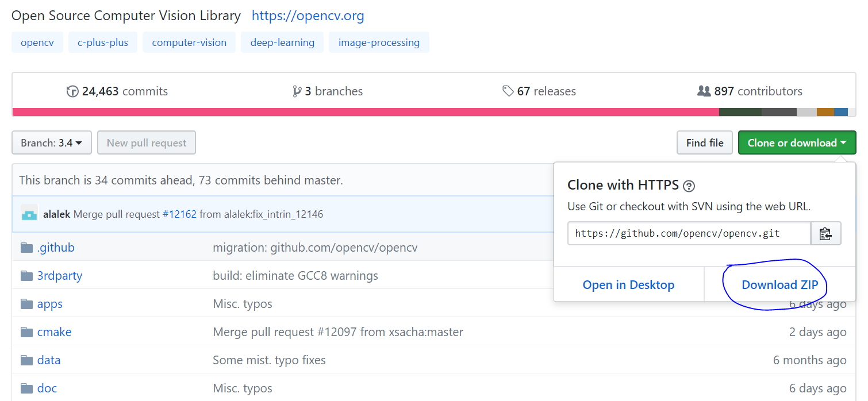This screenshot has width=868, height=401.
Task: Click the 'Open Source Computer Vision Library' description
Action: tap(126, 16)
